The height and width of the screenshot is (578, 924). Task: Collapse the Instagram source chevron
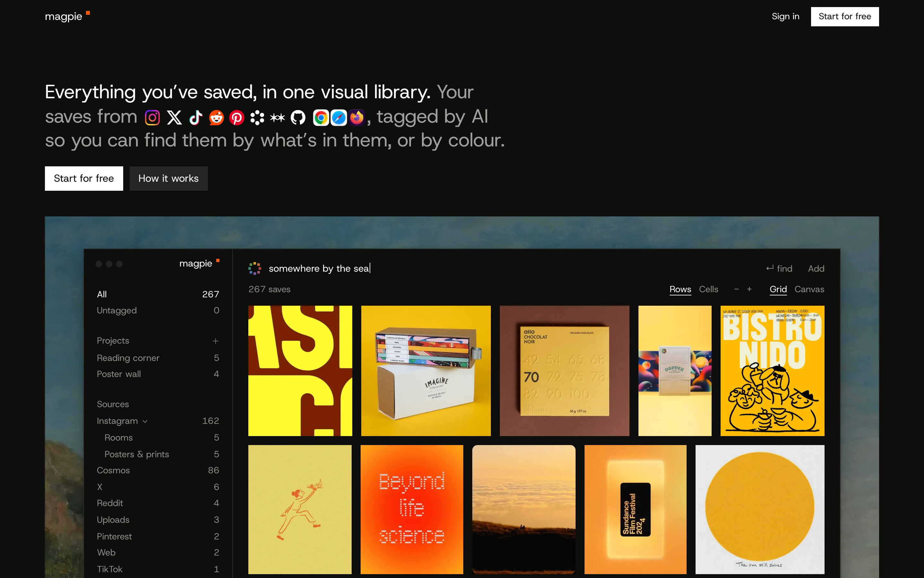[x=145, y=421]
